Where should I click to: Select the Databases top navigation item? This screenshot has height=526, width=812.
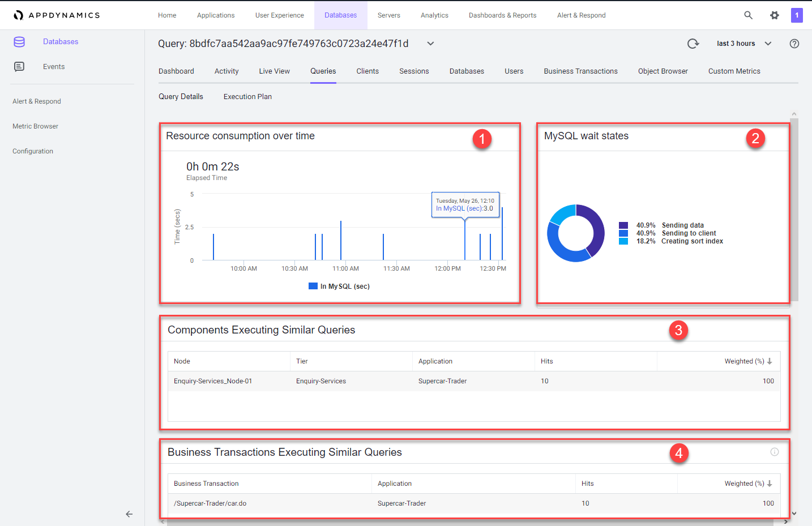(341, 15)
